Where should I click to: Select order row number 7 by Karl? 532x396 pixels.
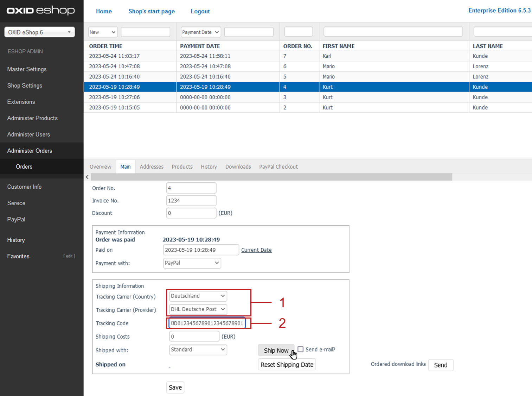[211, 56]
